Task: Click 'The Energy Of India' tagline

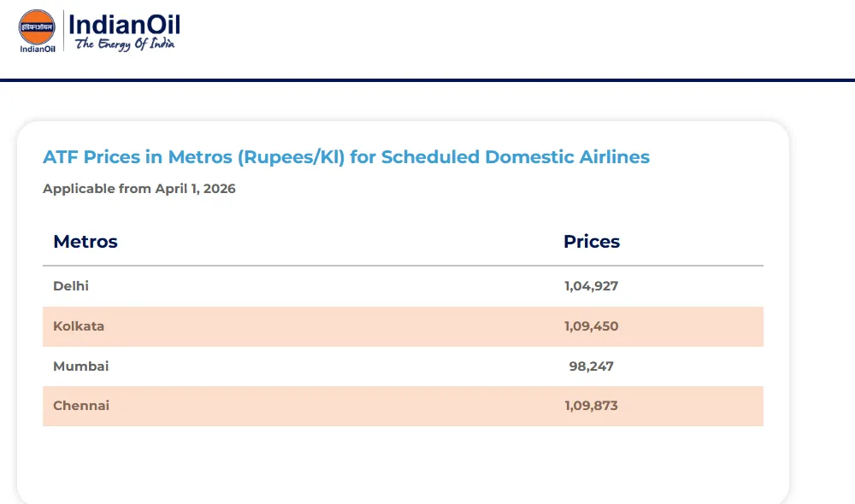Action: (x=125, y=44)
